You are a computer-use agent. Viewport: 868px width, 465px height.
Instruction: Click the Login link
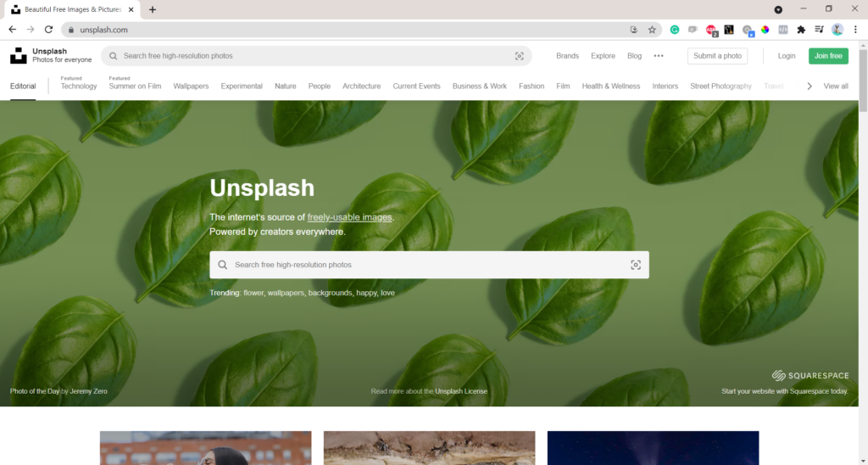click(x=786, y=56)
